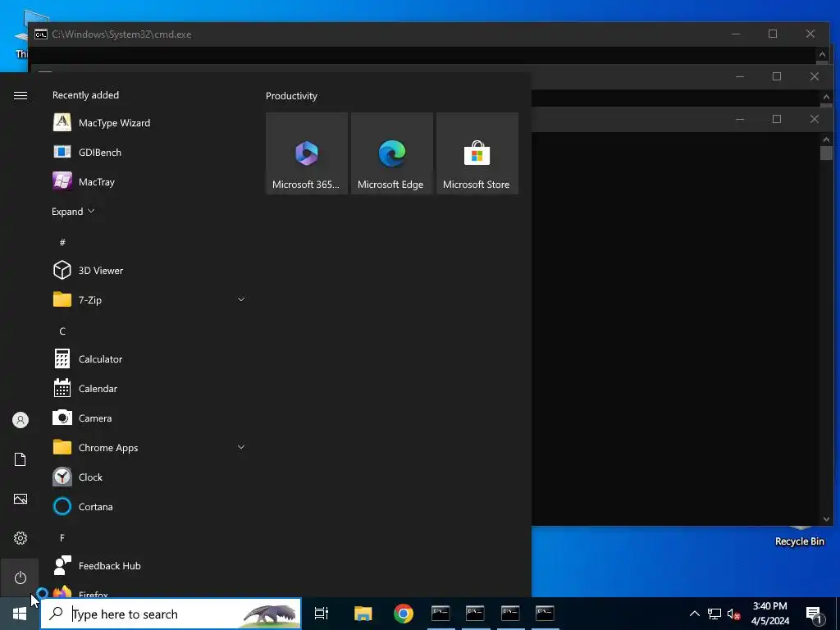The image size is (840, 630).
Task: Open network status tray icon
Action: tap(714, 614)
